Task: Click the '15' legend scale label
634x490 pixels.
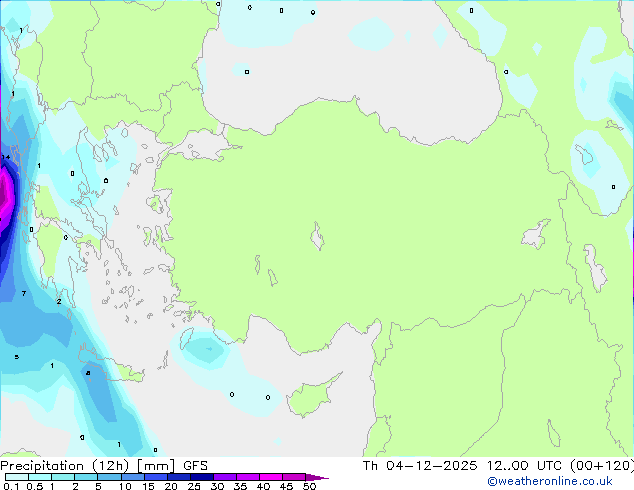Action: tap(148, 486)
